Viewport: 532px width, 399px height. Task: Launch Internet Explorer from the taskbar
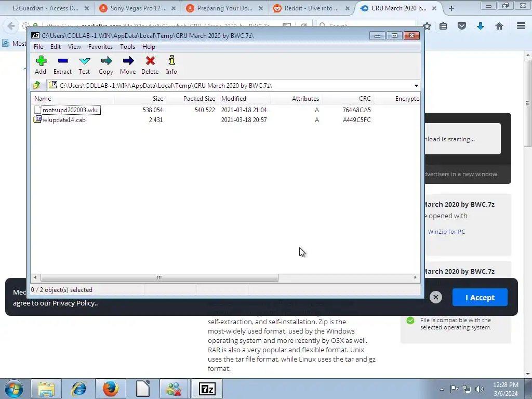point(78,389)
